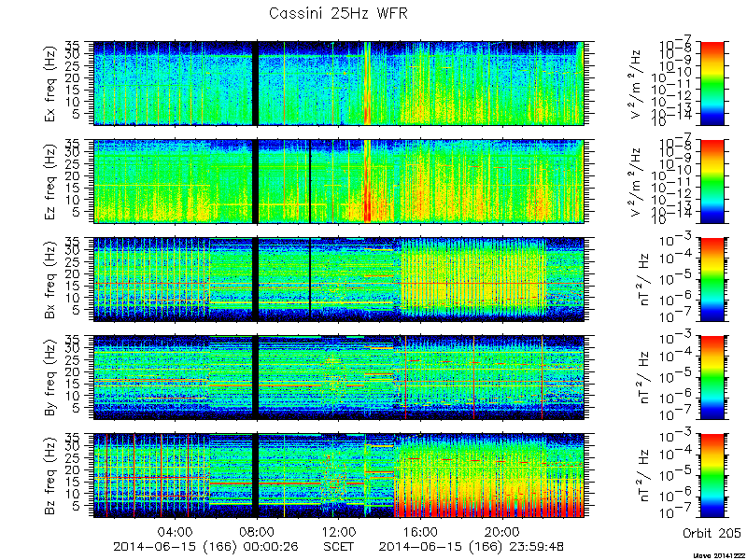
Task: Select the By frequency spectrogram panel
Action: [x=339, y=378]
